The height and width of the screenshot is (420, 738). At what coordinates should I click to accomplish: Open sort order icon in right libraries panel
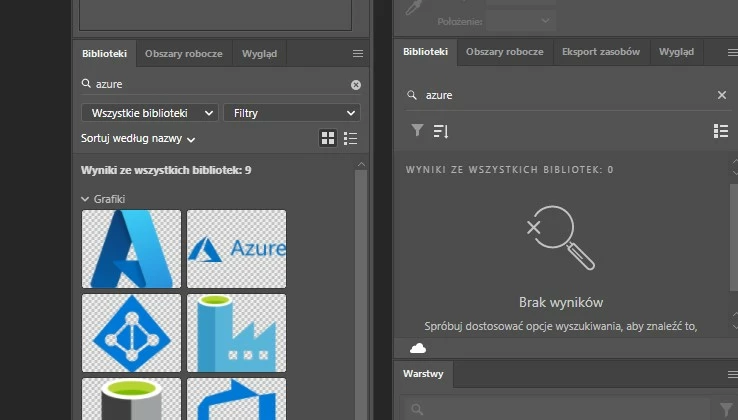coord(441,131)
